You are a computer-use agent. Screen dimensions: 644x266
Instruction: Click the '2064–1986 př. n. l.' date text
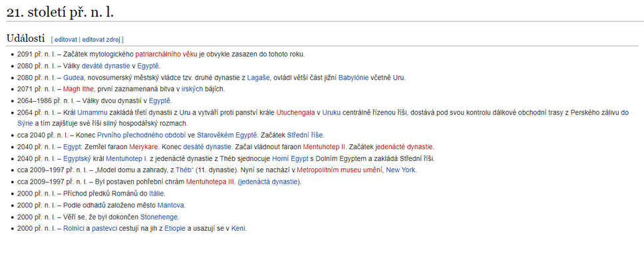coord(46,100)
